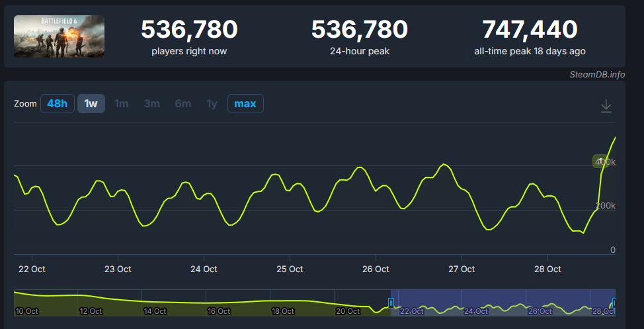Click the '24-hour peak' caption
Viewport: 644px width, 329px height.
(x=360, y=52)
